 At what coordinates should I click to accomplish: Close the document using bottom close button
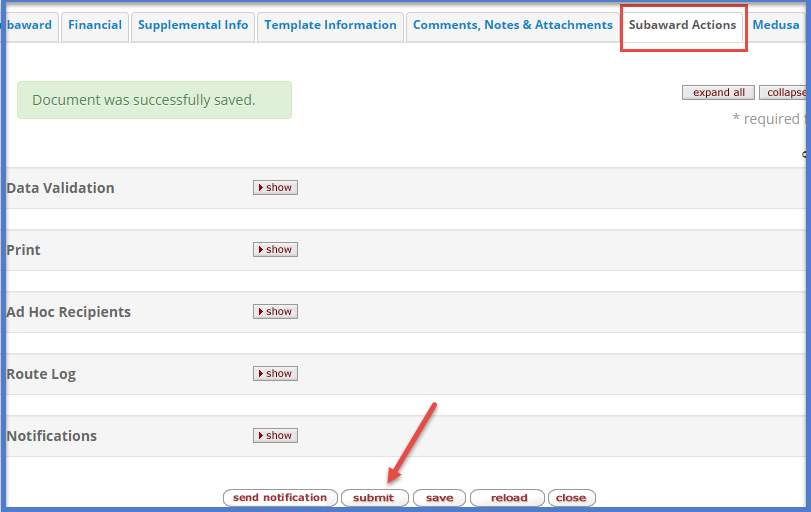pos(571,498)
